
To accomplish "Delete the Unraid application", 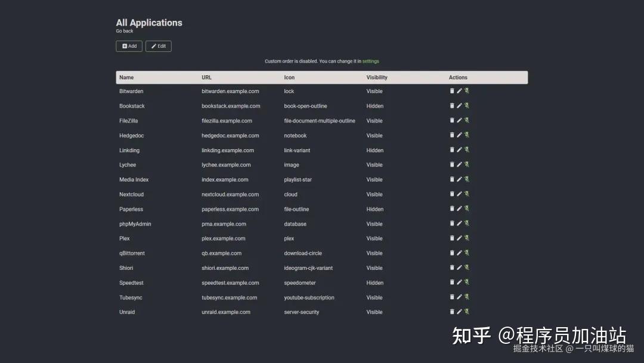I will pos(452,312).
